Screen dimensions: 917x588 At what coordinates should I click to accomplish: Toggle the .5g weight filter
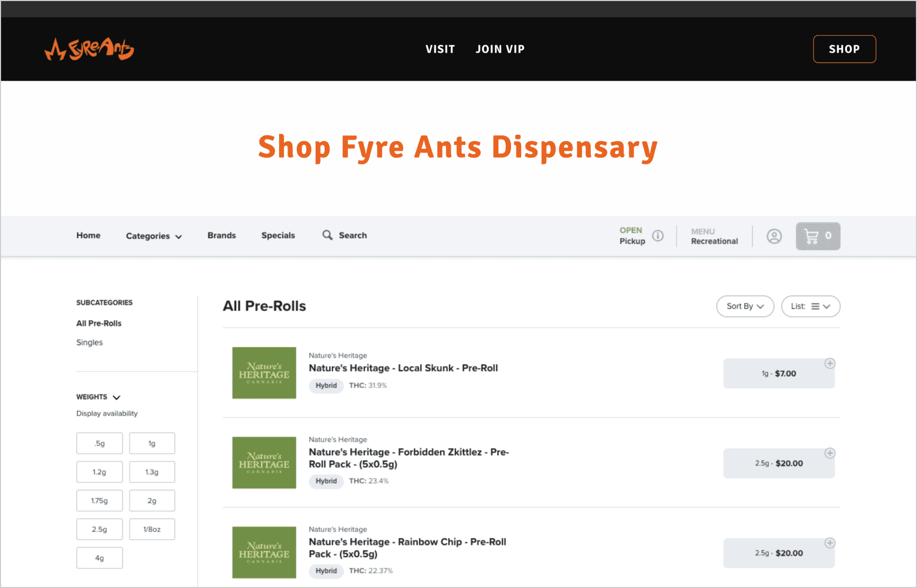(99, 443)
